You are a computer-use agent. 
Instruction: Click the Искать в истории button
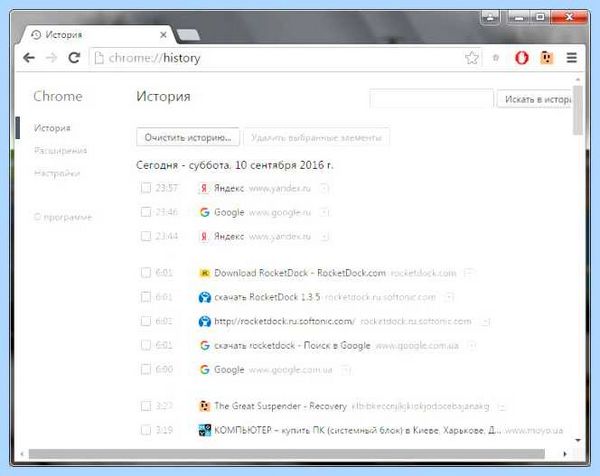point(536,99)
